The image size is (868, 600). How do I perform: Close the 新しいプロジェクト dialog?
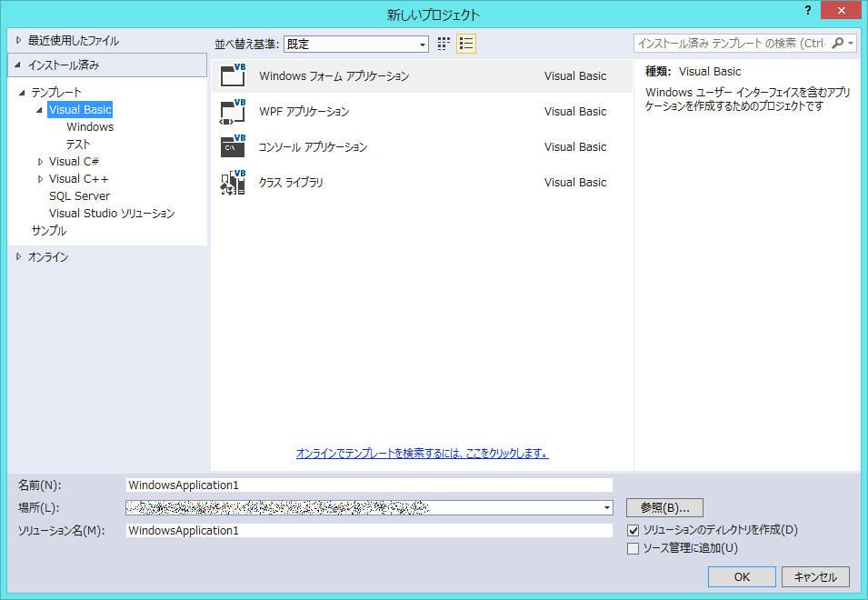(x=841, y=10)
